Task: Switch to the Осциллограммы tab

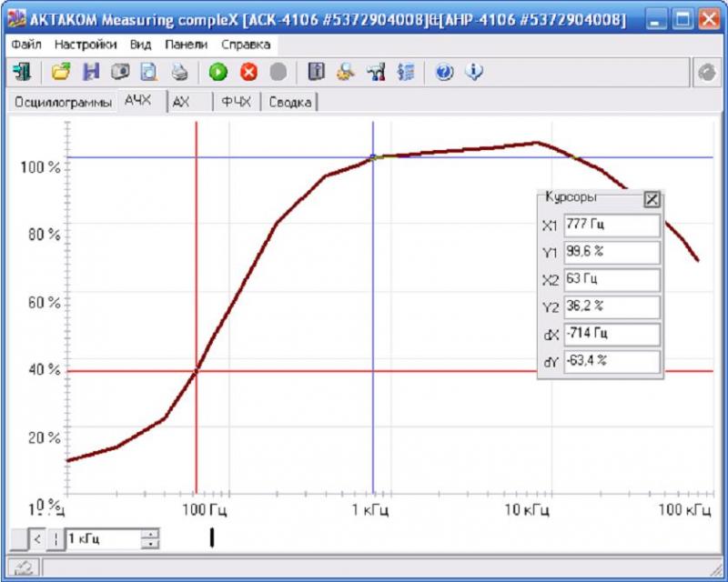Action: [63, 103]
